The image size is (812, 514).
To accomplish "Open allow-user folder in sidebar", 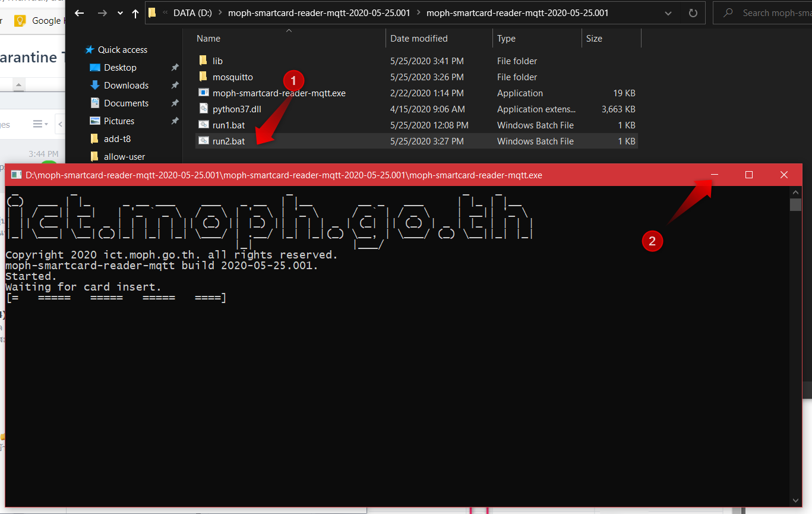I will [124, 157].
